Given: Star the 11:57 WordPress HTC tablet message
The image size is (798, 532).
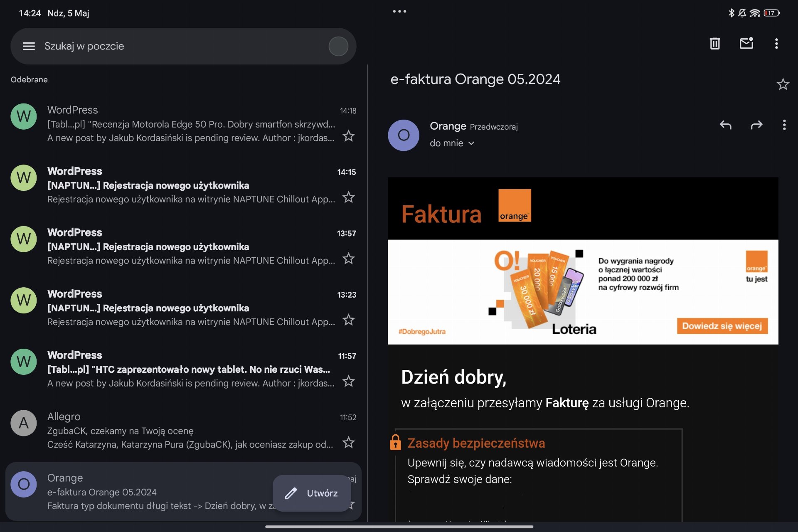Looking at the screenshot, I should coord(348,381).
